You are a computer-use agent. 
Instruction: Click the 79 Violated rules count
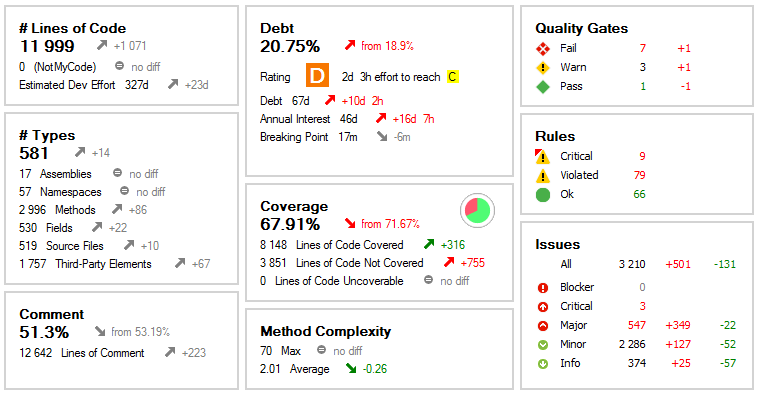pos(639,175)
